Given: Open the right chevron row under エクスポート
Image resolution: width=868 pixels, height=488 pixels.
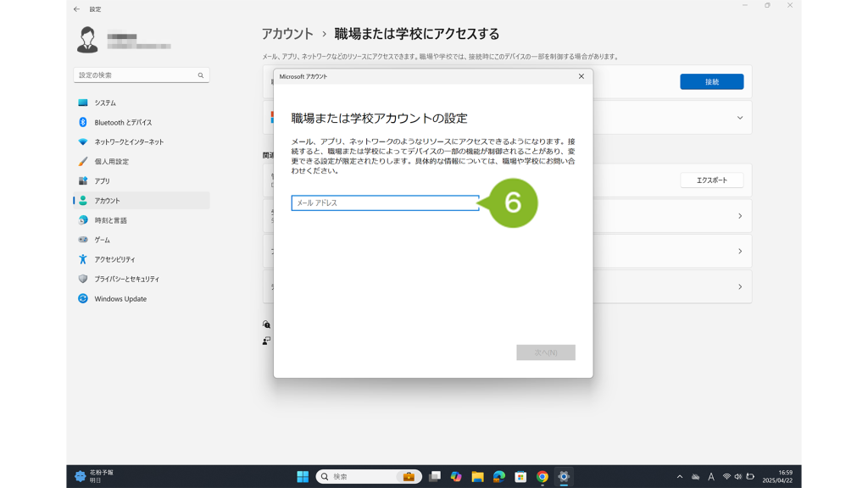Looking at the screenshot, I should (739, 216).
